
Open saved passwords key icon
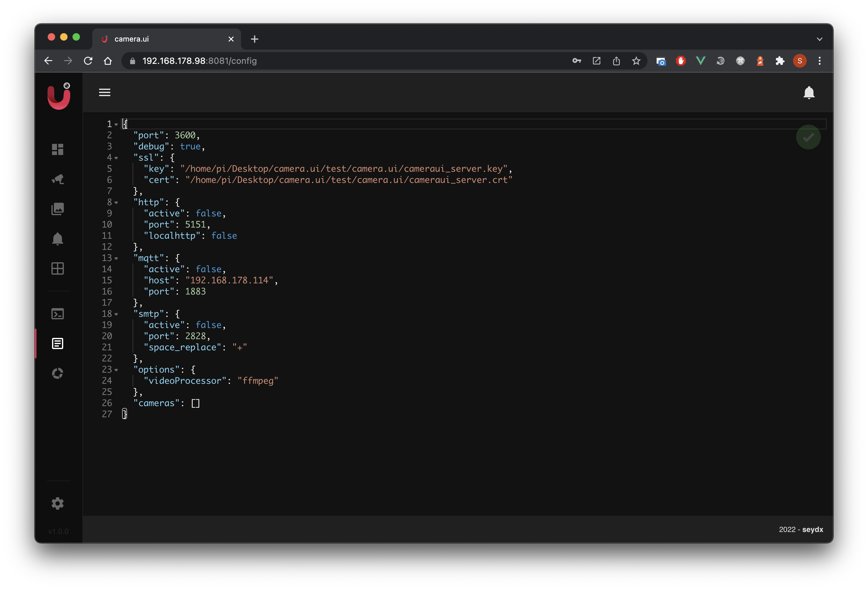tap(577, 61)
